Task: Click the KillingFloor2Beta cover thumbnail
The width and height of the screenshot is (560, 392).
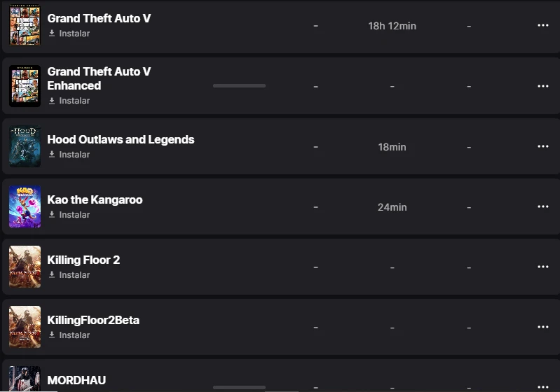Action: (25, 328)
